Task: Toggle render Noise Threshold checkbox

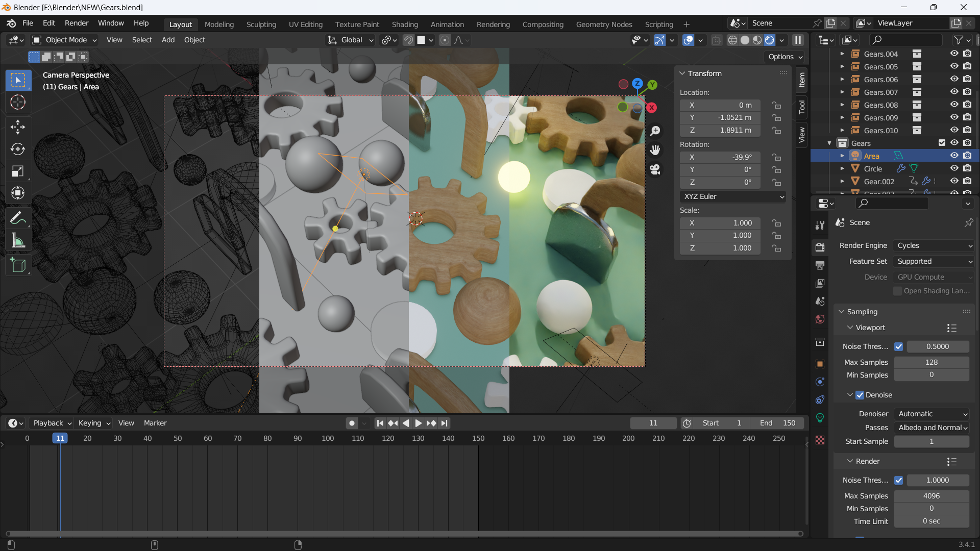Action: [x=898, y=480]
